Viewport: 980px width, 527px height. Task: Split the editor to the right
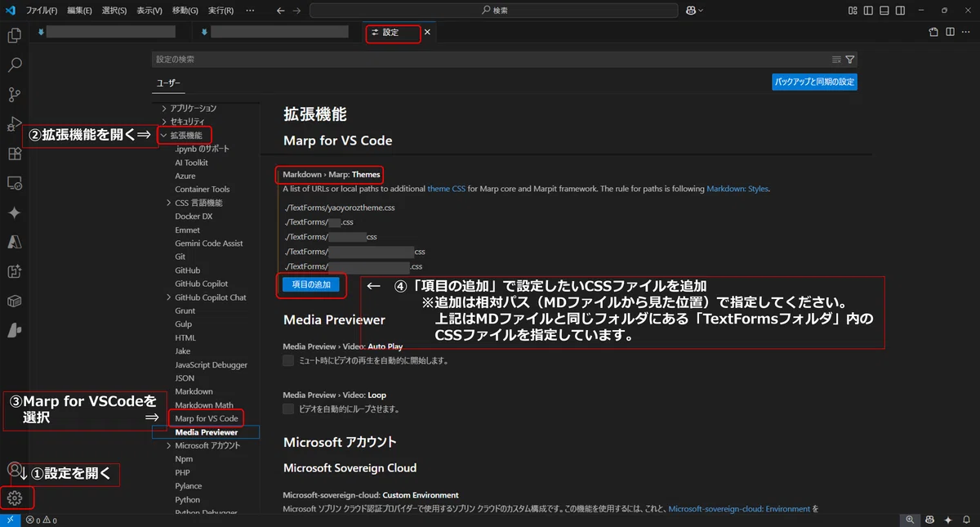(950, 32)
